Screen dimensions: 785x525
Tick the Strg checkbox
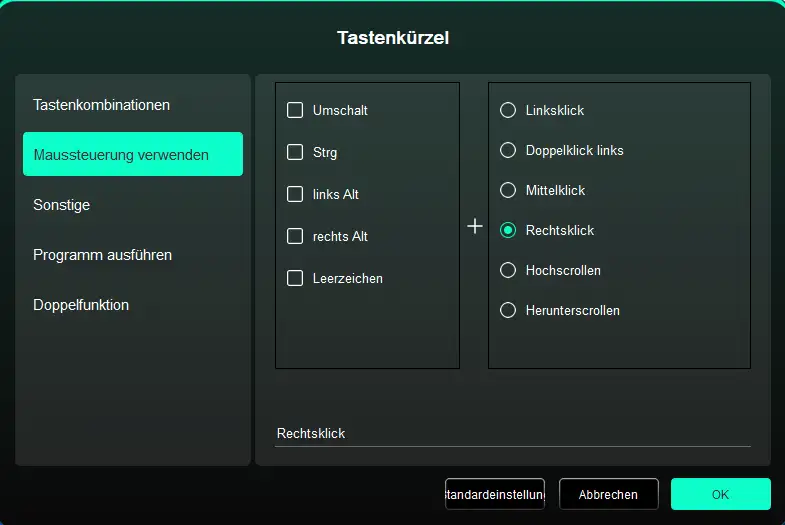tap(295, 152)
